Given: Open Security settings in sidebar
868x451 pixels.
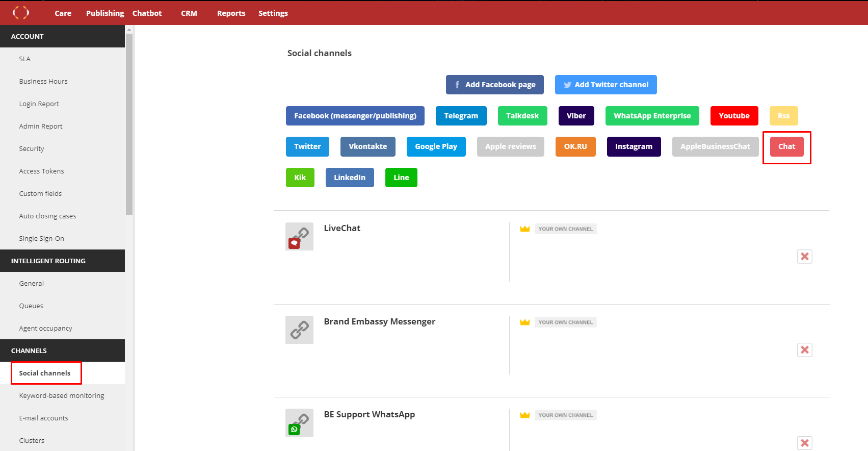Looking at the screenshot, I should pos(62,148).
